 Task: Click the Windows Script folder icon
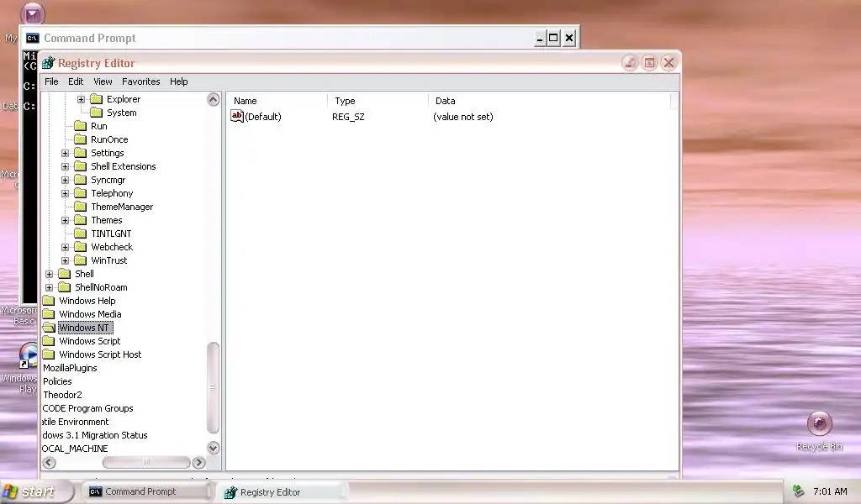click(x=49, y=341)
